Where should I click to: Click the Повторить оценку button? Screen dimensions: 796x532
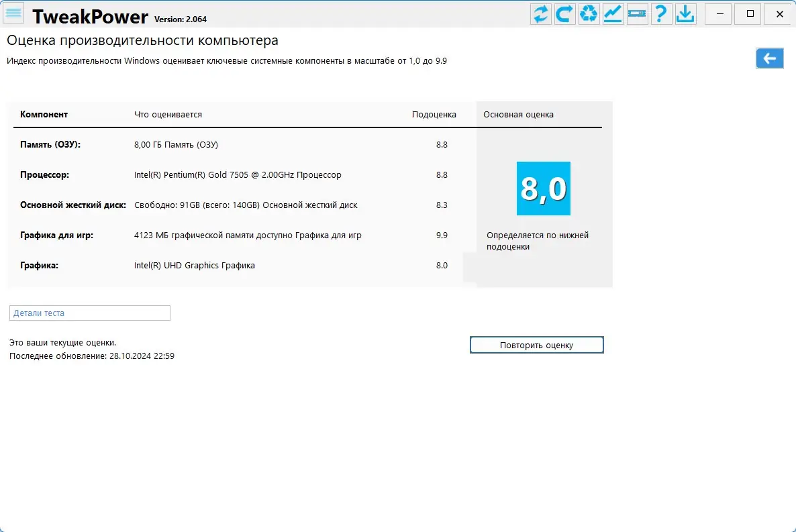pyautogui.click(x=536, y=345)
